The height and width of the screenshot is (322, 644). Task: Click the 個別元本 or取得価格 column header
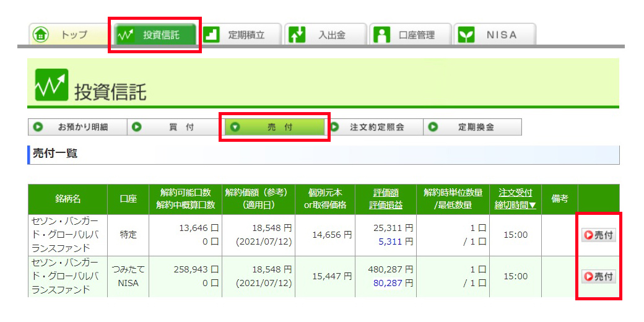tap(326, 199)
